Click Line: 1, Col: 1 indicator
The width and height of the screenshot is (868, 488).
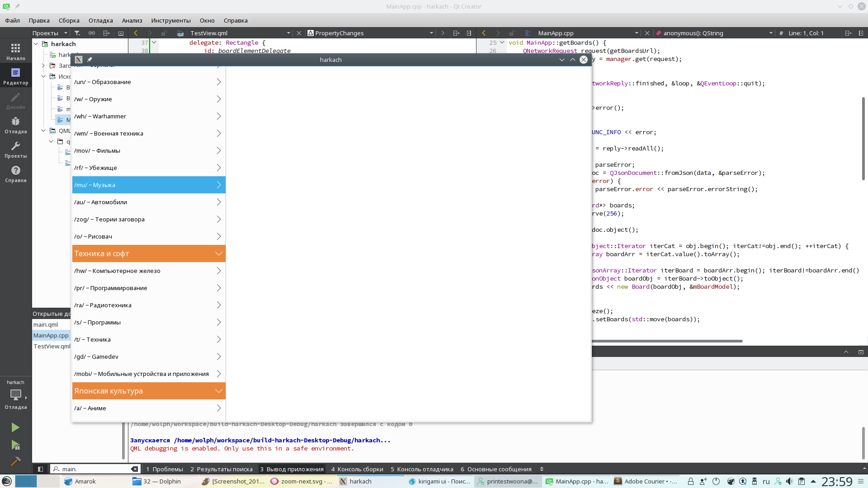point(806,33)
